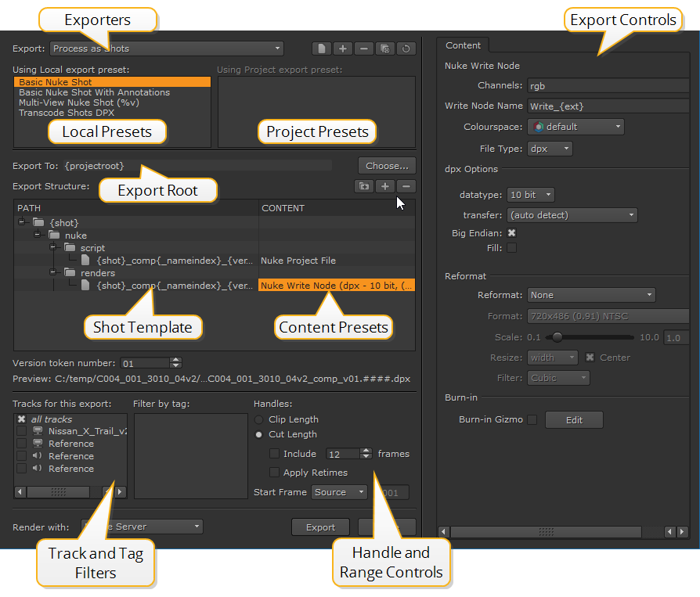Select the Content tab
The height and width of the screenshot is (597, 700).
pos(464,45)
